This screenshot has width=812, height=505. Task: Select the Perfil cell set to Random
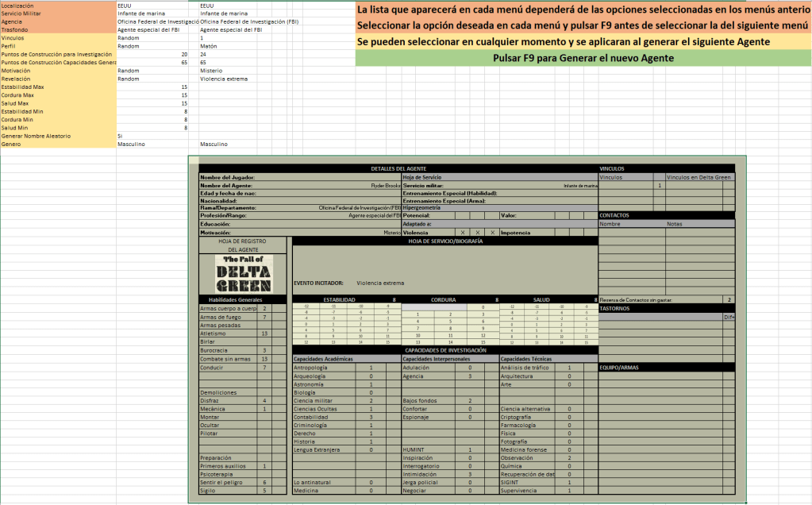pos(152,46)
